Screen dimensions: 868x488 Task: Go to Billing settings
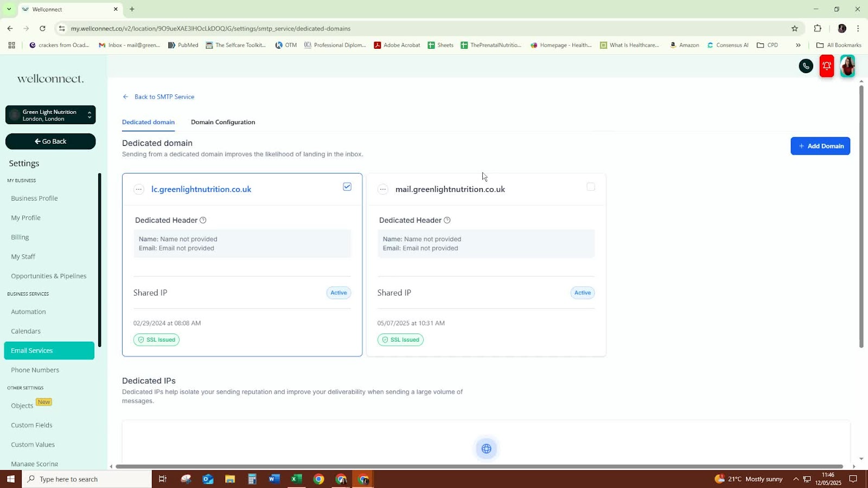point(20,237)
